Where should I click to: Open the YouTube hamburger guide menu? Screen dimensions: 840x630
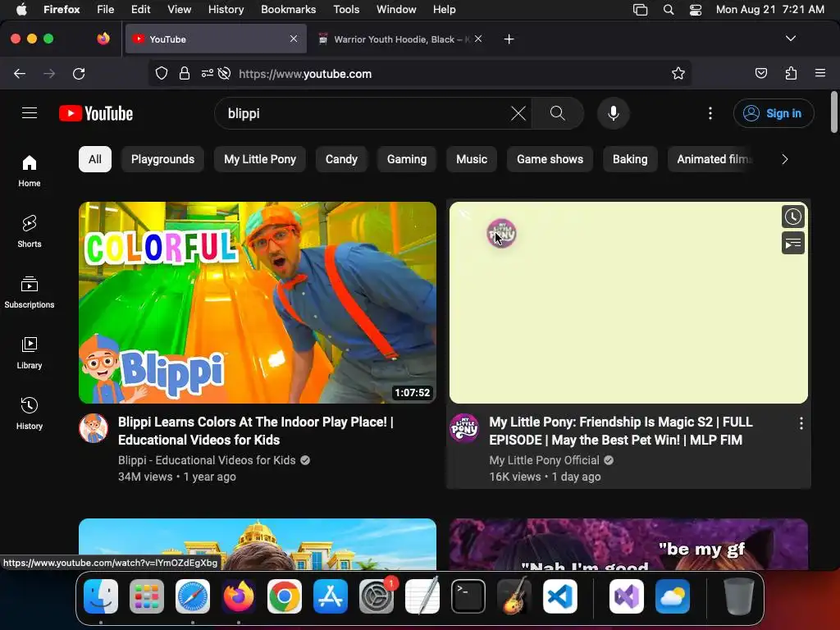click(30, 113)
